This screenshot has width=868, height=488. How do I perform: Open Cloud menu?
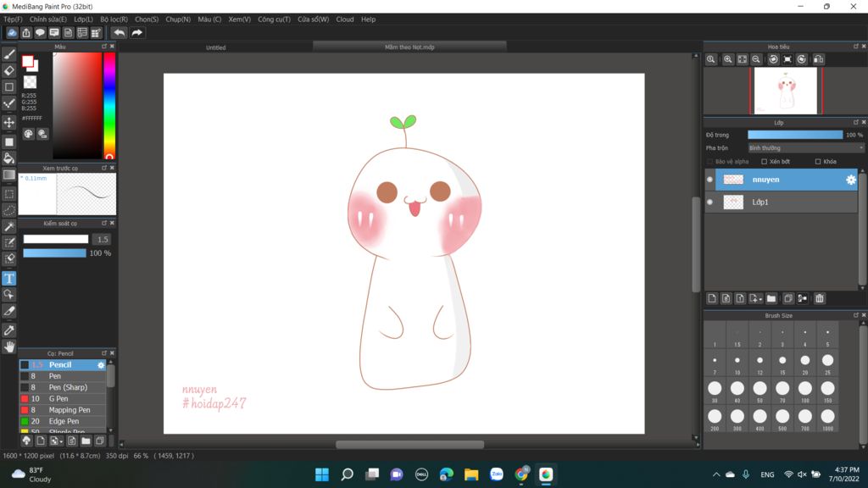pyautogui.click(x=345, y=19)
